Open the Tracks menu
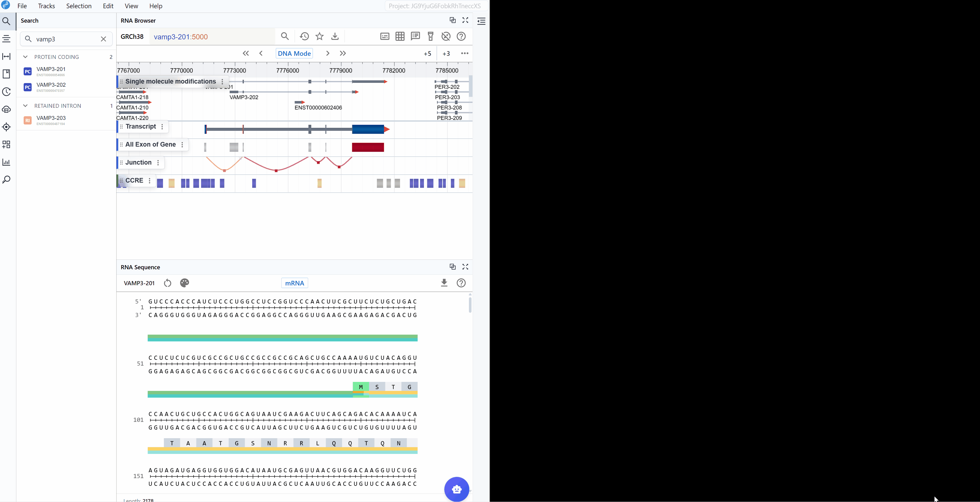This screenshot has height=502, width=980. 47,6
